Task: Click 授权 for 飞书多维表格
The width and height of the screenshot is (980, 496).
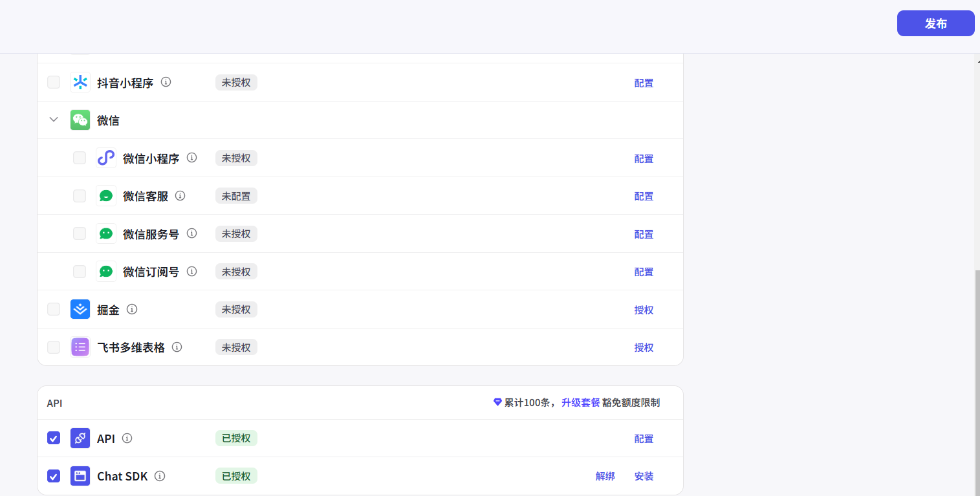Action: [x=644, y=347]
